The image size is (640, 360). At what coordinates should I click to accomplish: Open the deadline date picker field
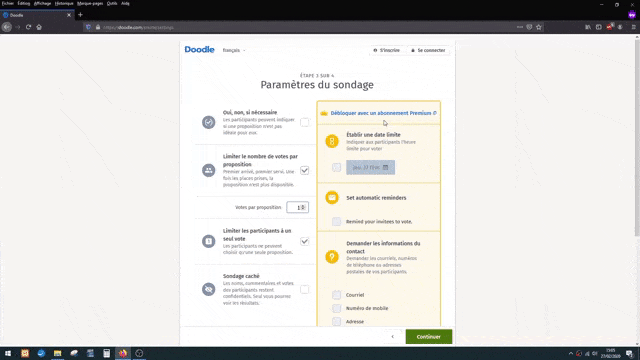point(371,167)
